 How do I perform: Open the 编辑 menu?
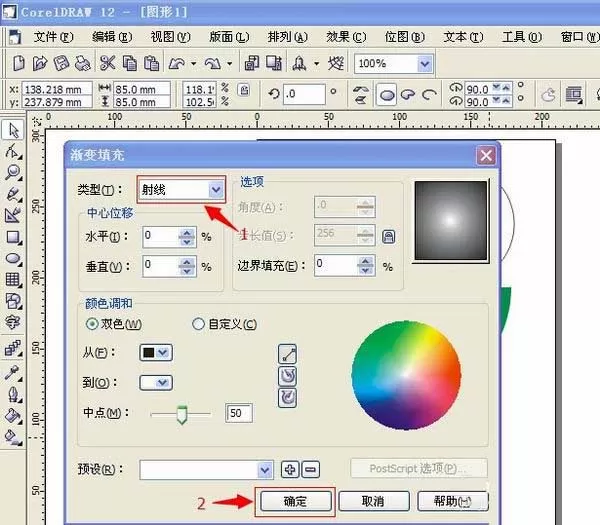click(112, 37)
